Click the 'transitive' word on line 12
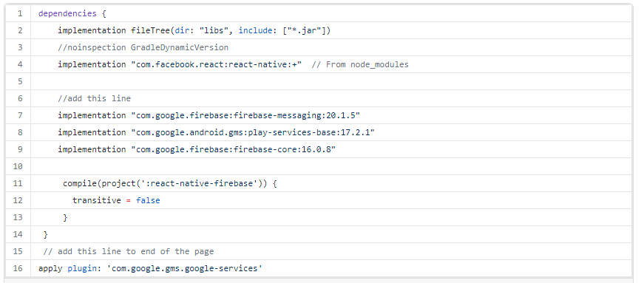This screenshot has width=644, height=283. [x=97, y=200]
